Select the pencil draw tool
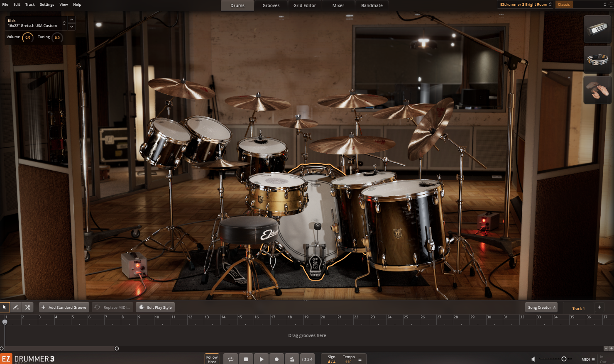This screenshot has height=364, width=614. [x=16, y=307]
